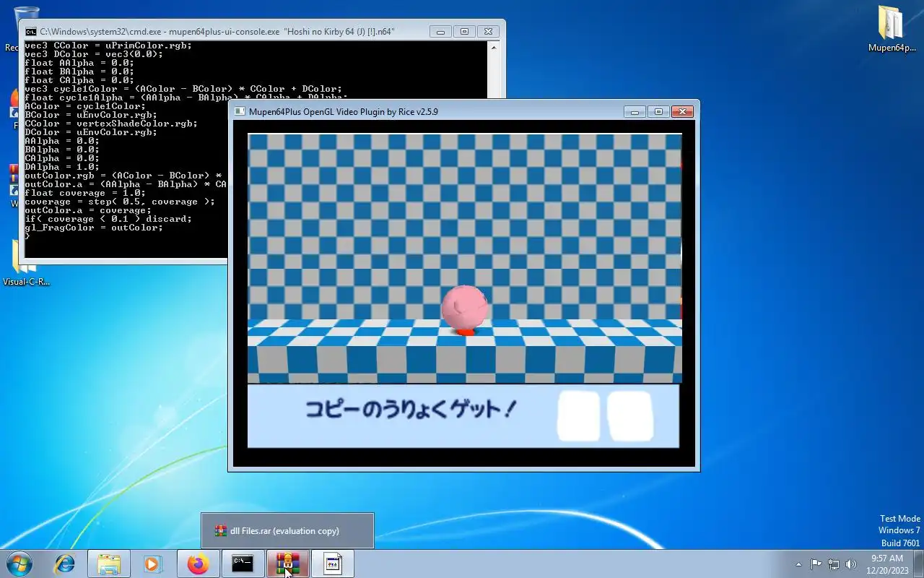
Task: Click the line "float coverage = 1.0;"
Action: tap(85, 193)
